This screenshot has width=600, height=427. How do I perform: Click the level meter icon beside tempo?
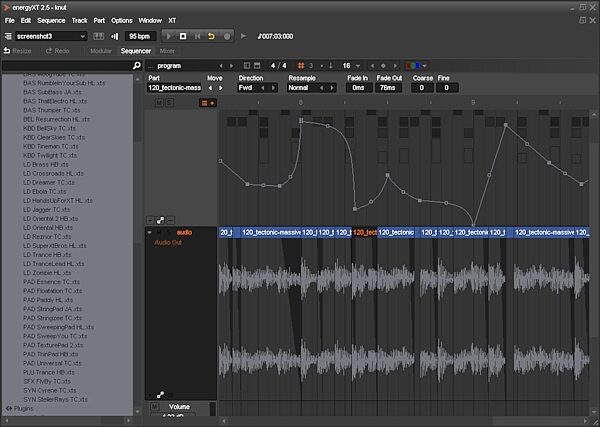click(114, 36)
